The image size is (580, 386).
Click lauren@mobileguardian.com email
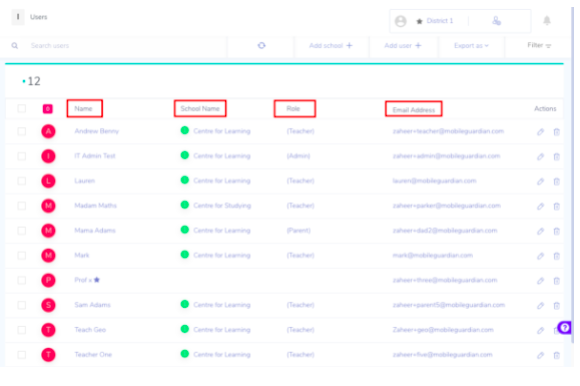click(x=434, y=181)
